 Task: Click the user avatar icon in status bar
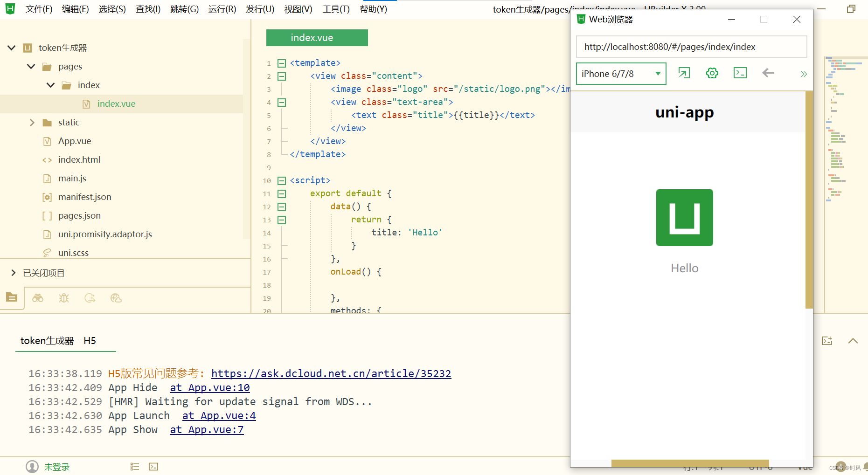pos(32,467)
